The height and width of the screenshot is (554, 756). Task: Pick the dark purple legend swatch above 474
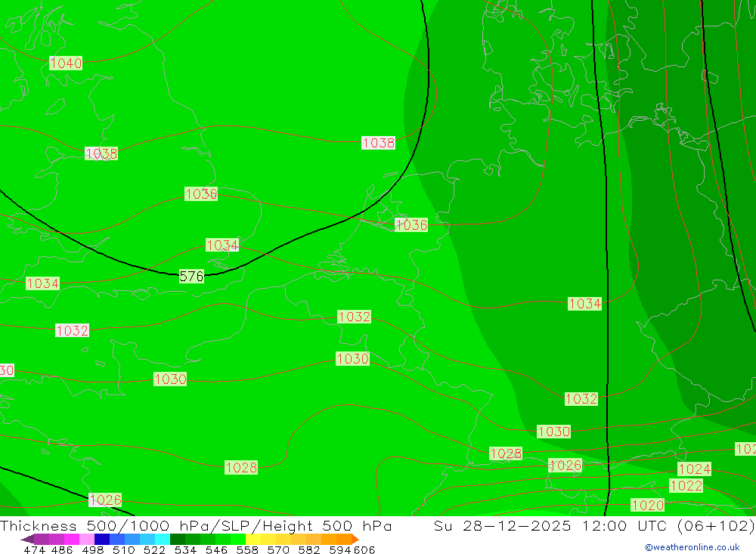click(x=41, y=539)
